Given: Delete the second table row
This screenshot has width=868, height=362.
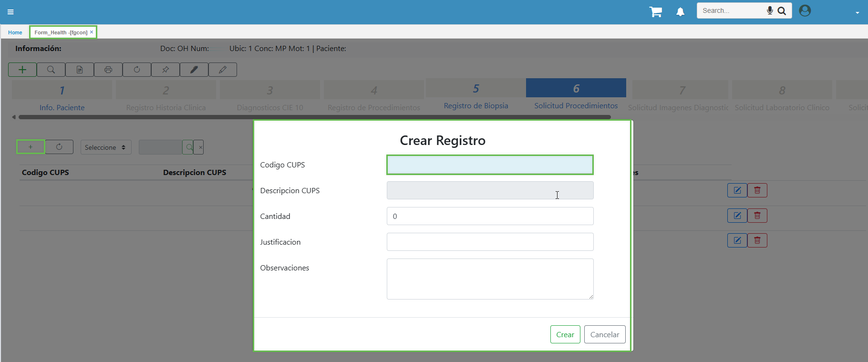Looking at the screenshot, I should [757, 216].
